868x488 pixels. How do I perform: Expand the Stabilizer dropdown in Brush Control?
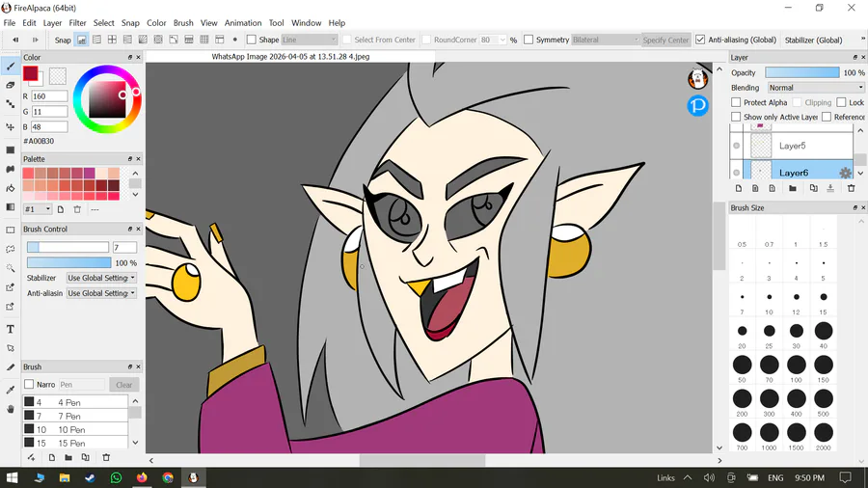click(101, 278)
